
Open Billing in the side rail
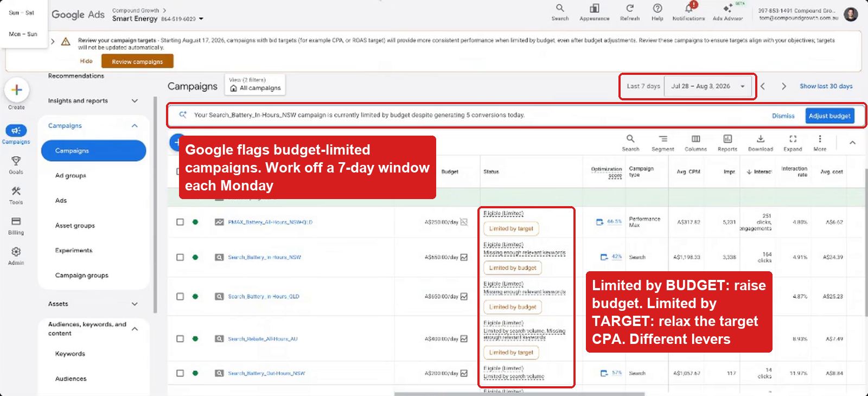(x=16, y=226)
